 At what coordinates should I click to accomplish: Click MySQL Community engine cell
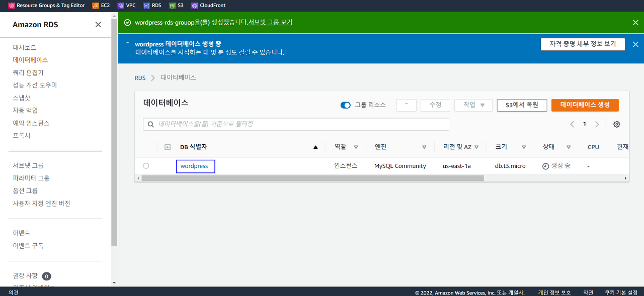click(400, 166)
